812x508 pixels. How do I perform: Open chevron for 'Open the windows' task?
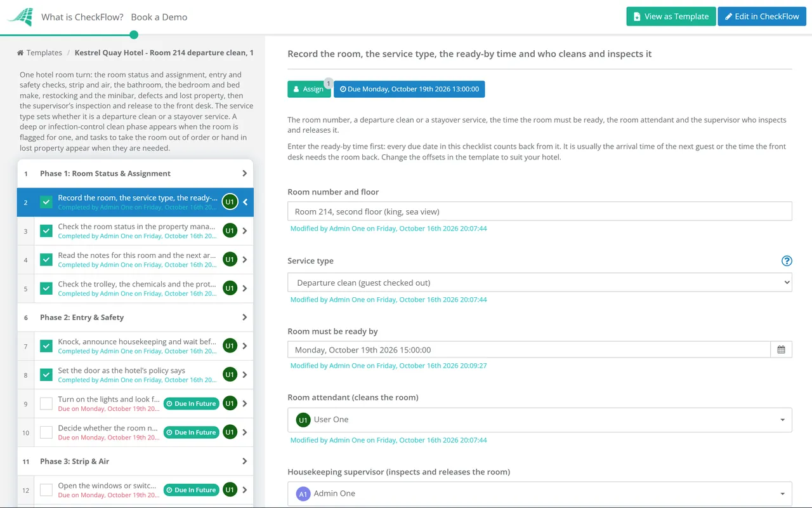[x=245, y=490]
